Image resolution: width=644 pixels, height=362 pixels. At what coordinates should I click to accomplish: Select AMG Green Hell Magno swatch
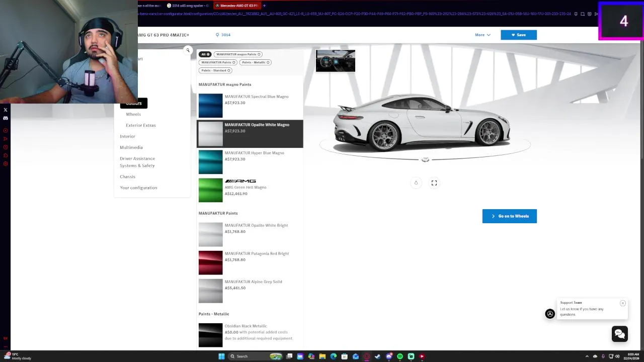click(210, 190)
